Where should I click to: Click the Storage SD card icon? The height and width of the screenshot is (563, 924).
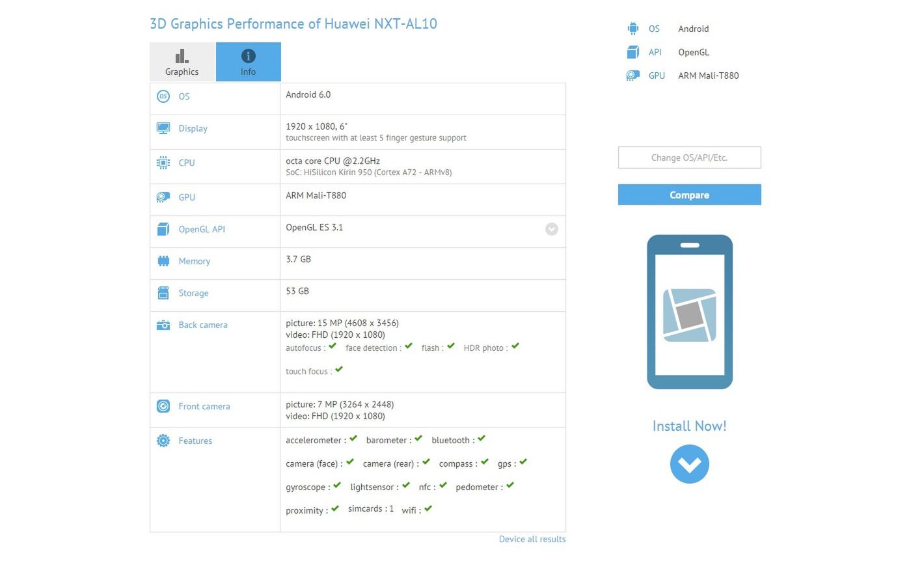pyautogui.click(x=163, y=293)
